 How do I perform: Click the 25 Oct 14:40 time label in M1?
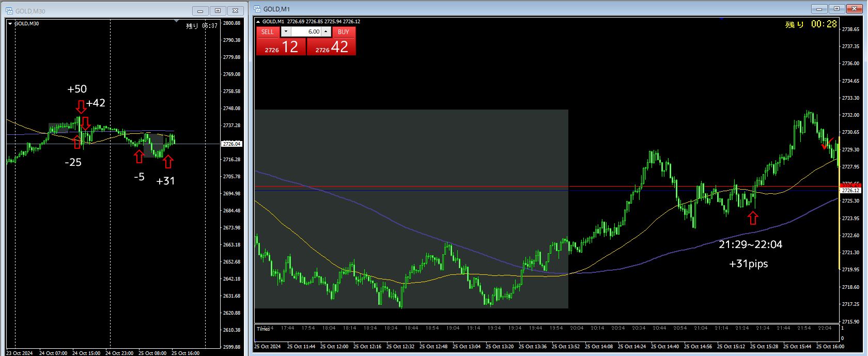click(665, 346)
